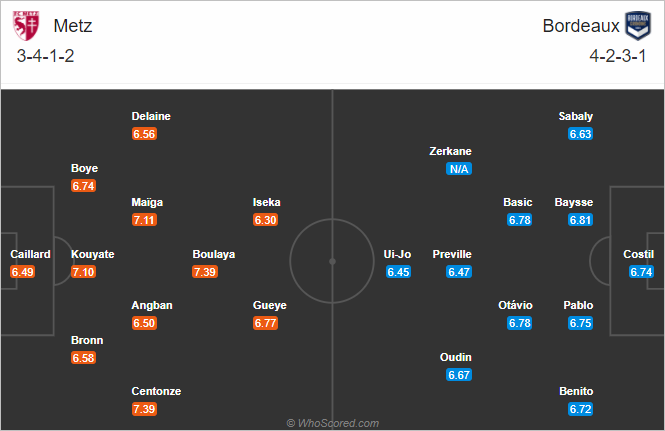This screenshot has height=431, width=665.
Task: Open the Metz team name link
Action: click(73, 26)
